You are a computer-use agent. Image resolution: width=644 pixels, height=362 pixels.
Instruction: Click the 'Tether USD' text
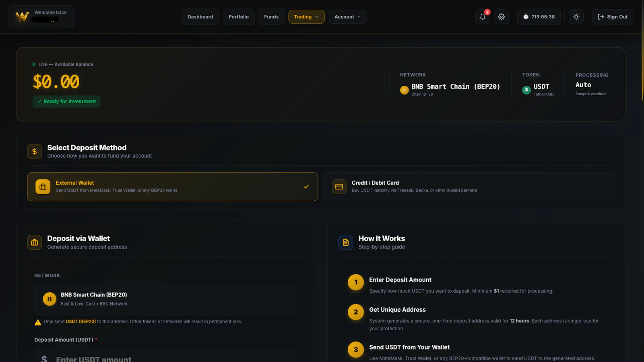544,95
